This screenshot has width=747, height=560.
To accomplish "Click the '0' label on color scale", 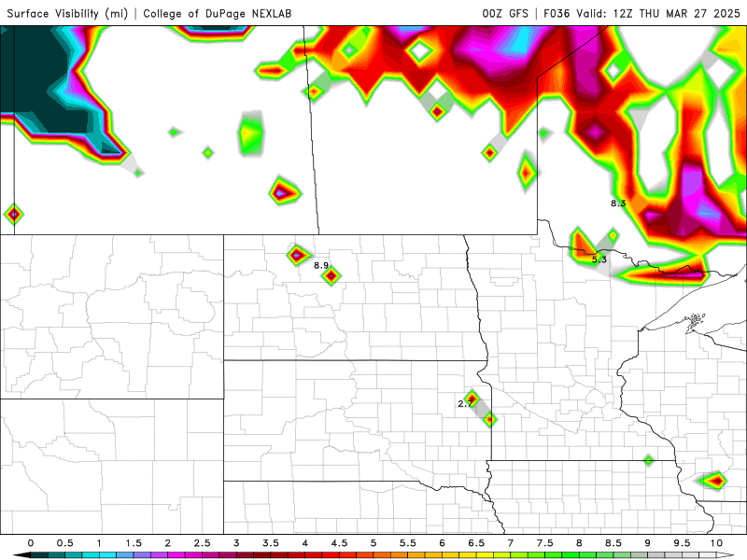I will point(31,543).
